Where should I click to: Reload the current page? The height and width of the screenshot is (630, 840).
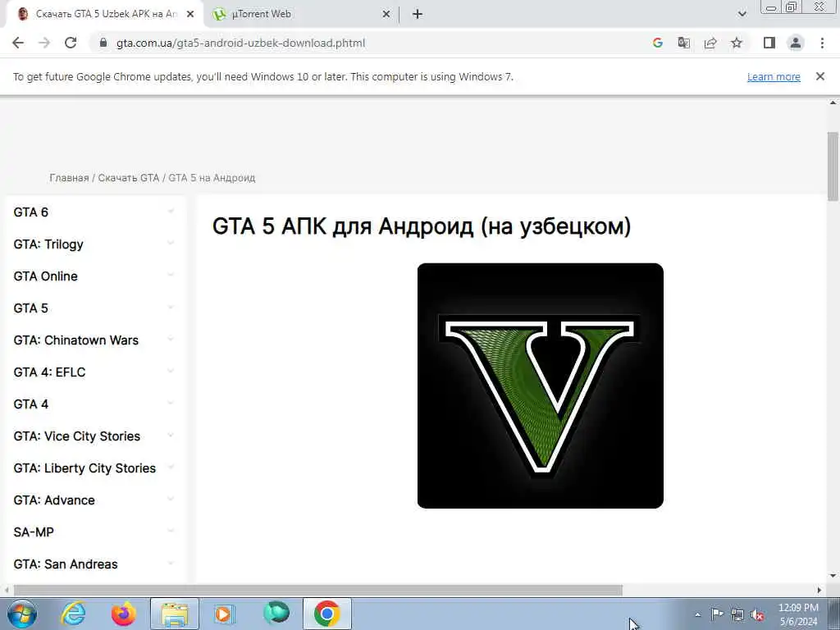(71, 43)
